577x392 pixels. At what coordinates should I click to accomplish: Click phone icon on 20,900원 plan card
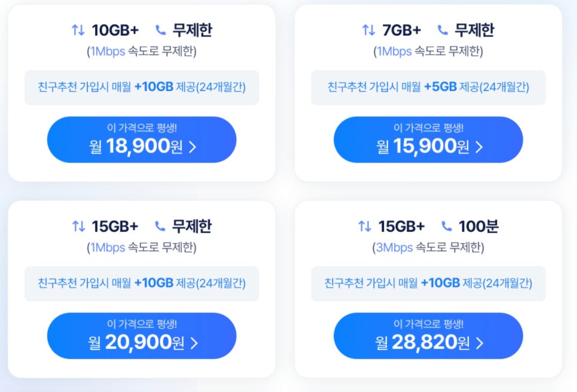[160, 226]
